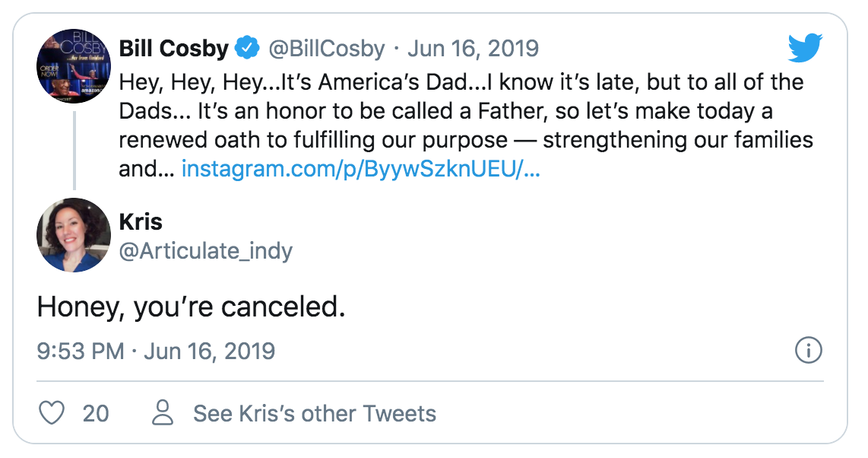
Task: Click See Kris's other Tweets
Action: 315,414
